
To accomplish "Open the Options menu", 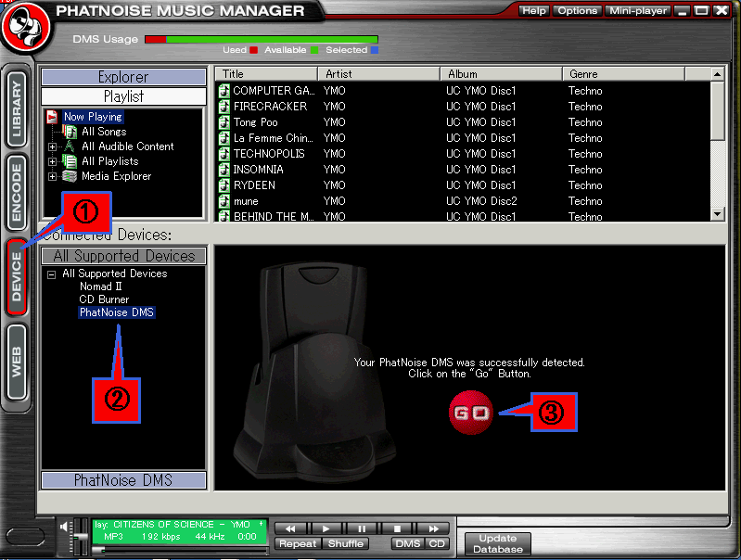I will tap(578, 11).
